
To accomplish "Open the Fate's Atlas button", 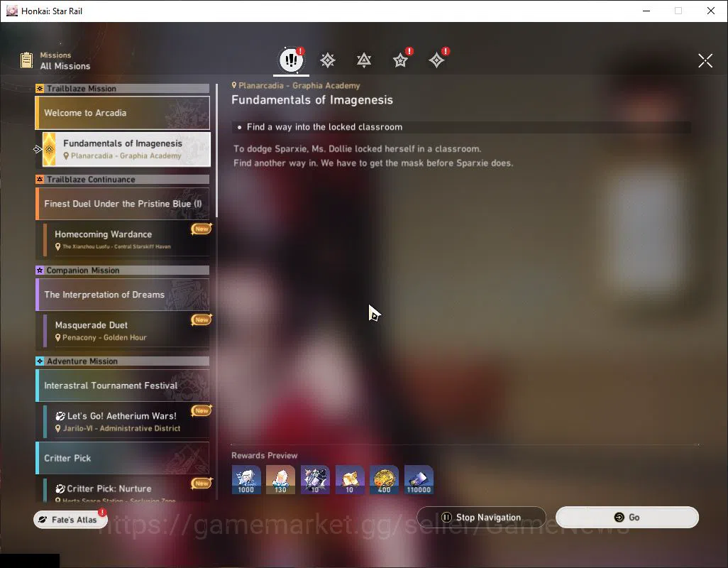I will 70,519.
